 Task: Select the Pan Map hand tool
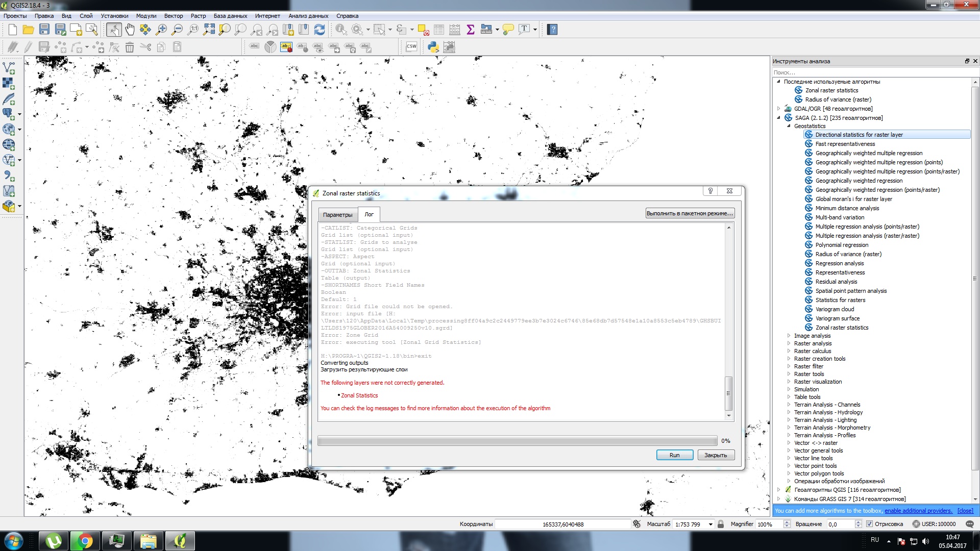click(130, 30)
